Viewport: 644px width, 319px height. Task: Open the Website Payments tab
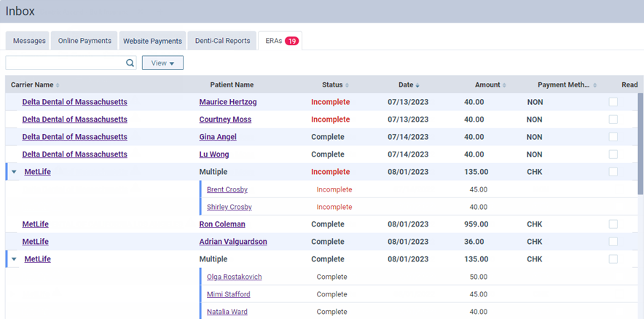(x=152, y=42)
